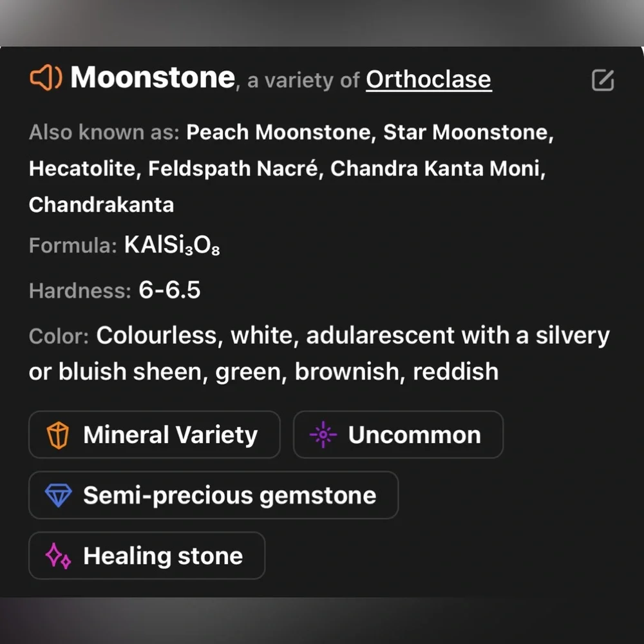Click the Star Moonstone alias
The image size is (644, 644).
[x=466, y=133]
